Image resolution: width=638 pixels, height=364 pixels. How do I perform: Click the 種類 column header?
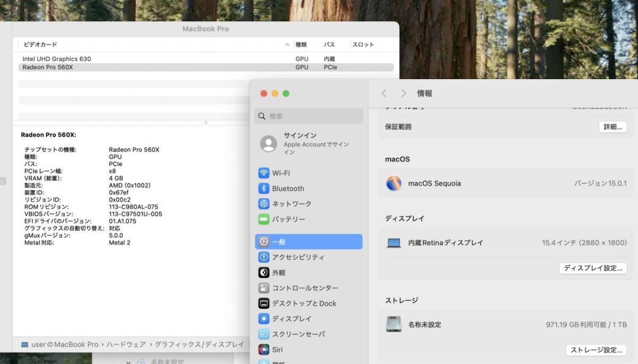click(x=301, y=45)
